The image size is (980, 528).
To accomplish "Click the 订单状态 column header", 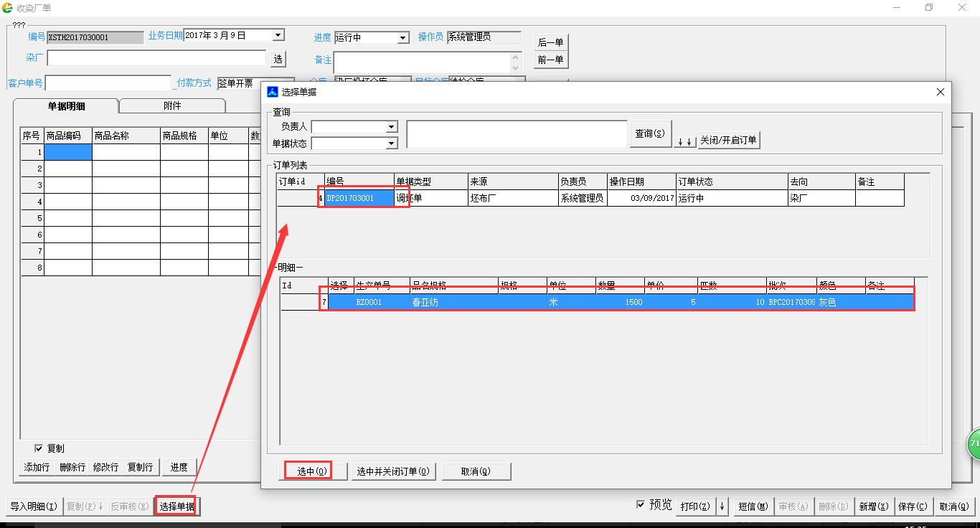I will pyautogui.click(x=732, y=181).
